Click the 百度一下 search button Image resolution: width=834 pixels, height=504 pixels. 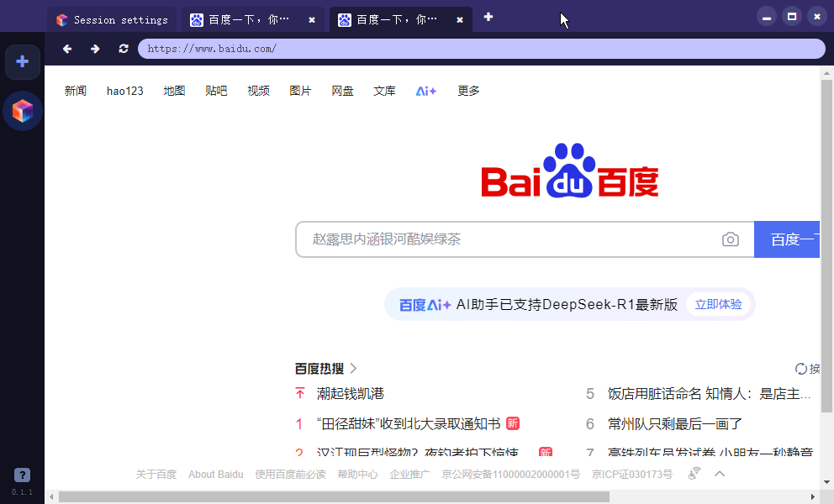[787, 239]
